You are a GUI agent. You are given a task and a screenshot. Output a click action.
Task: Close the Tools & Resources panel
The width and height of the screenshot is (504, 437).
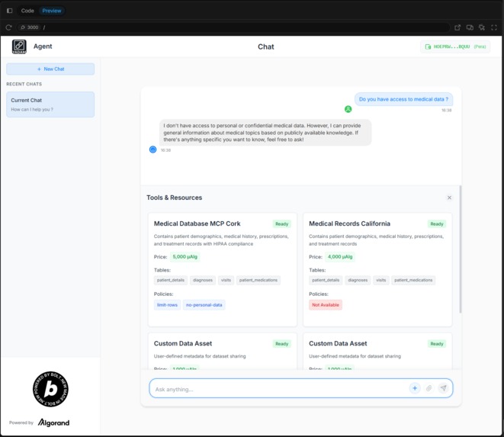pyautogui.click(x=449, y=198)
